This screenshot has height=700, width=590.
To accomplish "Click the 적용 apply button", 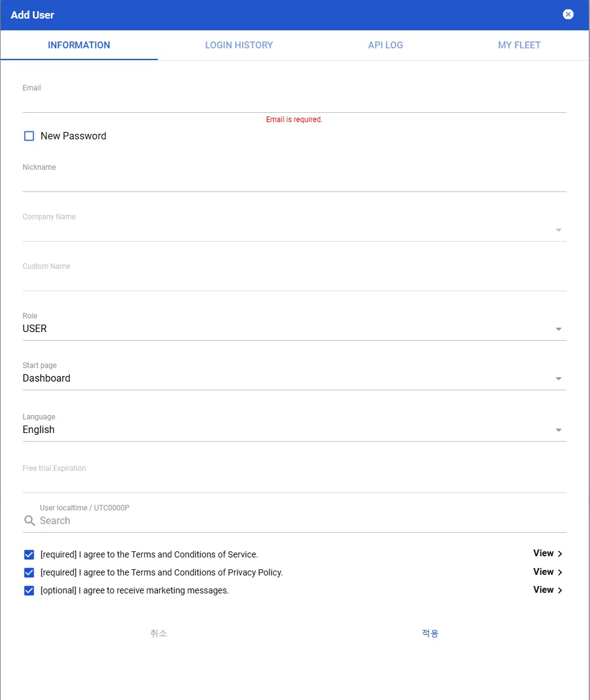I will point(430,633).
